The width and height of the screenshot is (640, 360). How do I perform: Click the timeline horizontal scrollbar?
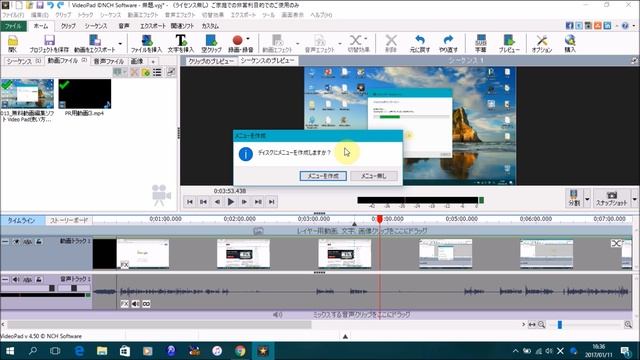coord(159,324)
